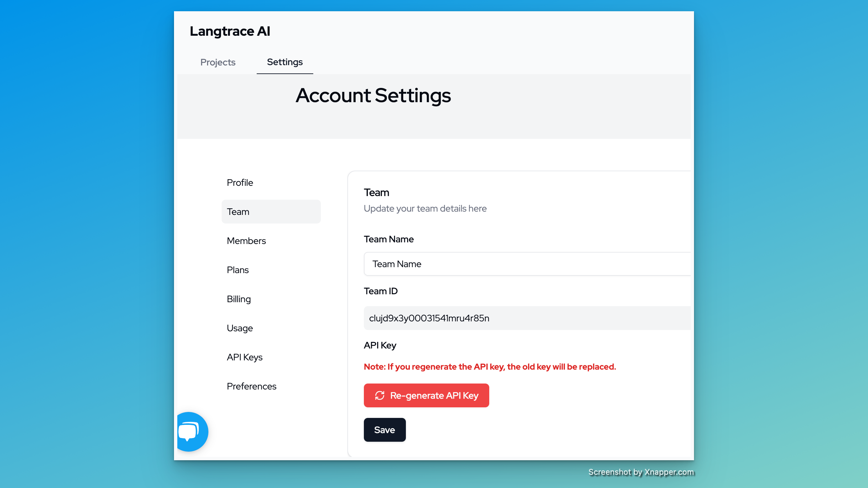Click the Xnapper.com screenshot watermark
868x488 pixels.
coord(641,472)
